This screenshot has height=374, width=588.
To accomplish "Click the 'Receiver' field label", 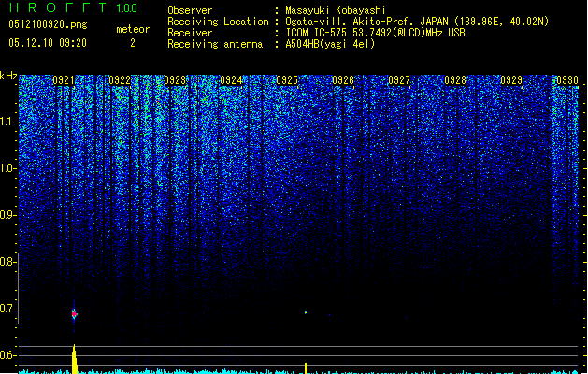I will pos(190,33).
